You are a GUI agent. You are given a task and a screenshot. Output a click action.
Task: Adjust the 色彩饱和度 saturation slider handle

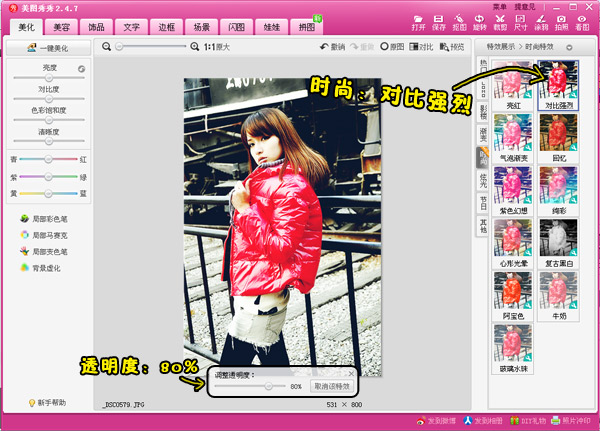coord(49,120)
